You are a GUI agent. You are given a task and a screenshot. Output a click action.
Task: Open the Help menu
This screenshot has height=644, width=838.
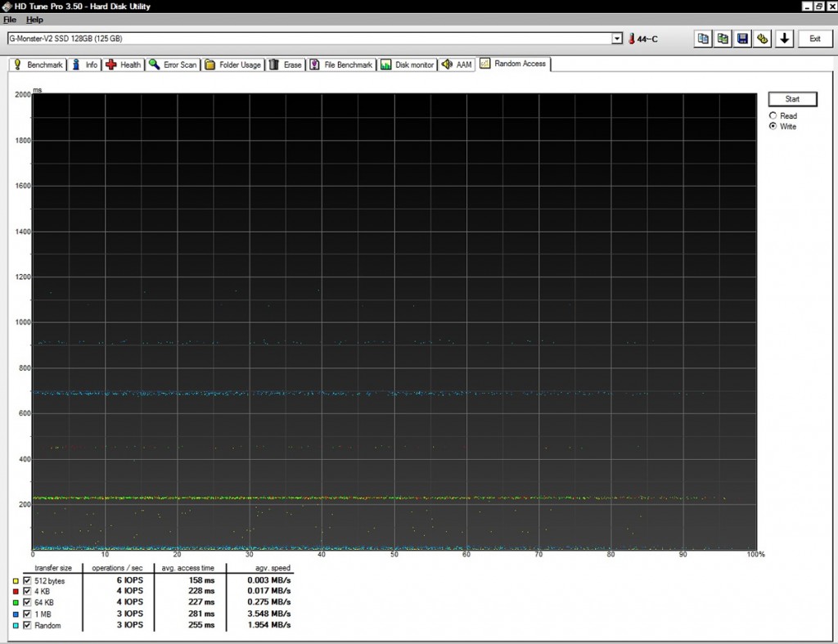tap(34, 20)
